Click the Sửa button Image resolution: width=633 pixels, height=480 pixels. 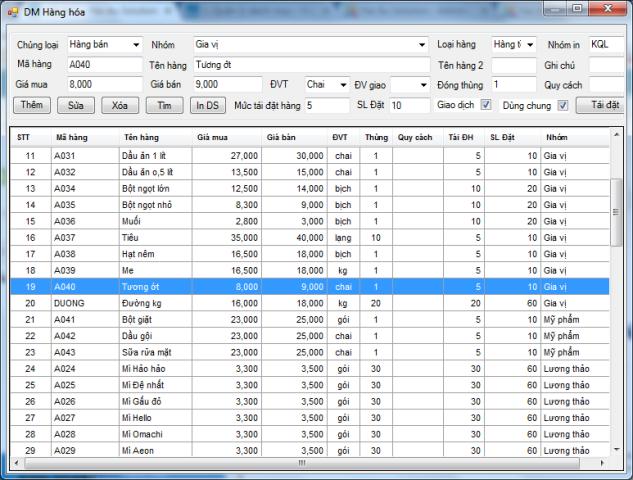[x=76, y=105]
